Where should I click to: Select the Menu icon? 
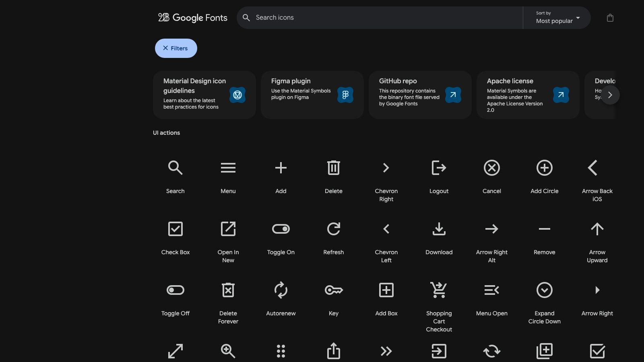[x=228, y=168]
